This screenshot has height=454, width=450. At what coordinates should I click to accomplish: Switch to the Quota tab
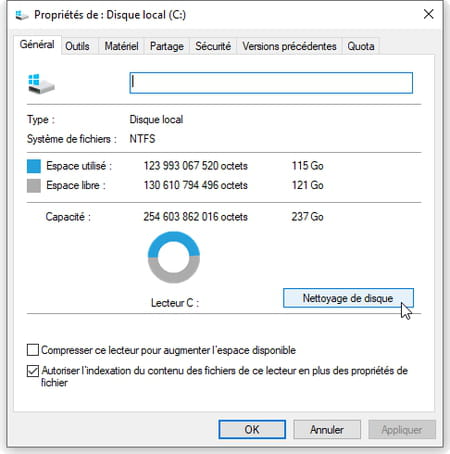[x=361, y=46]
